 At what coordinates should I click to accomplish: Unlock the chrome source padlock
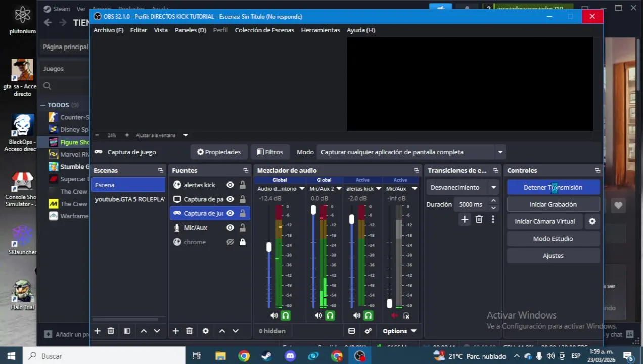pos(243,242)
